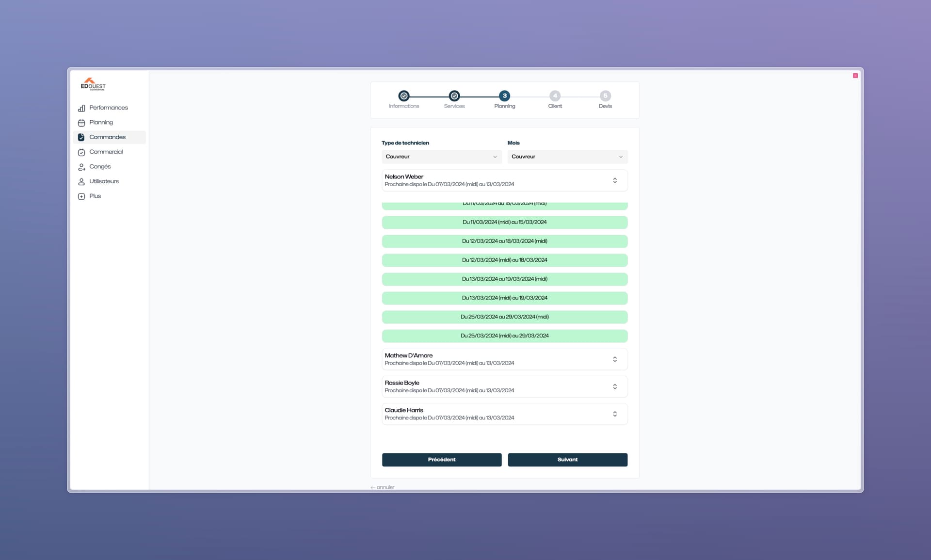Expand Claudie Harris availability
The height and width of the screenshot is (560, 931).
[615, 414]
